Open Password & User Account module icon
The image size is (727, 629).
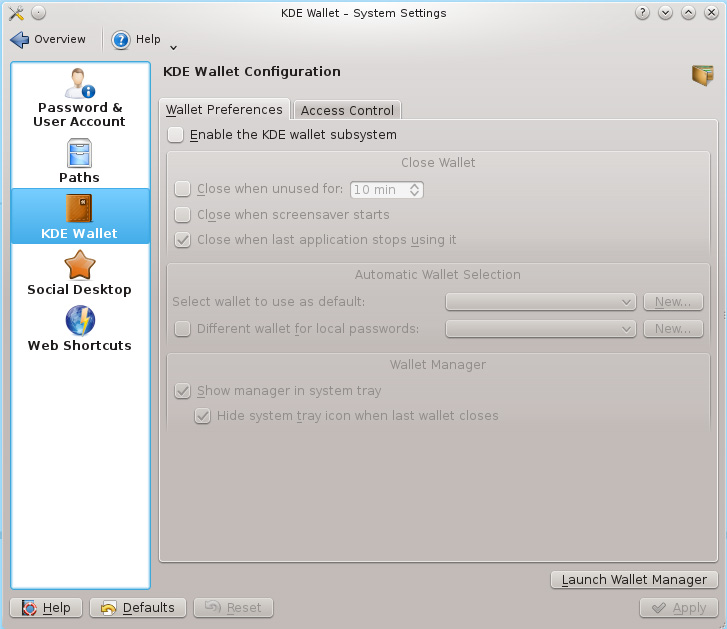[x=80, y=83]
